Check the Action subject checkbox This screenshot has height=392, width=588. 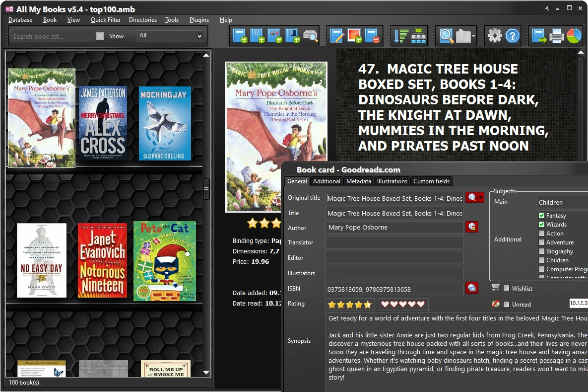click(x=541, y=234)
